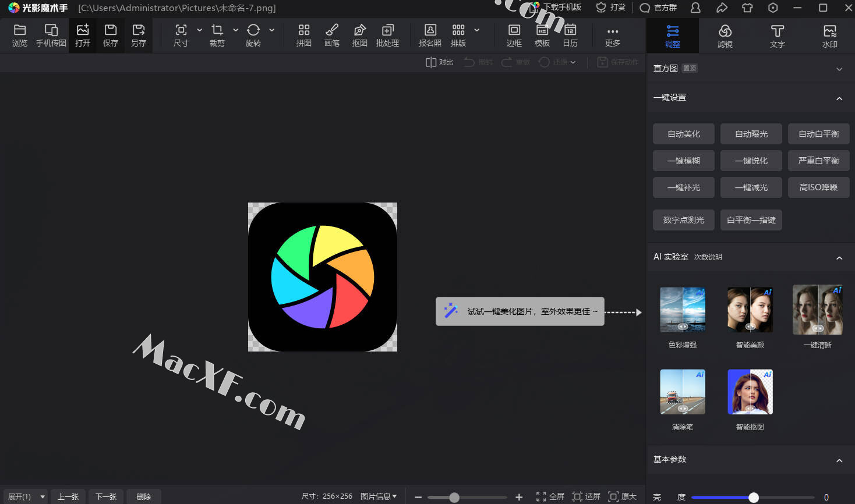This screenshot has height=504, width=855.
Task: Adjust the 亮度 brightness slider handle
Action: [753, 497]
